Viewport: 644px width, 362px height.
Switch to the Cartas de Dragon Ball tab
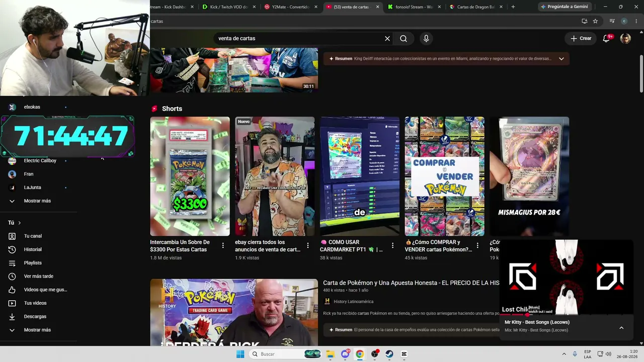pyautogui.click(x=473, y=7)
